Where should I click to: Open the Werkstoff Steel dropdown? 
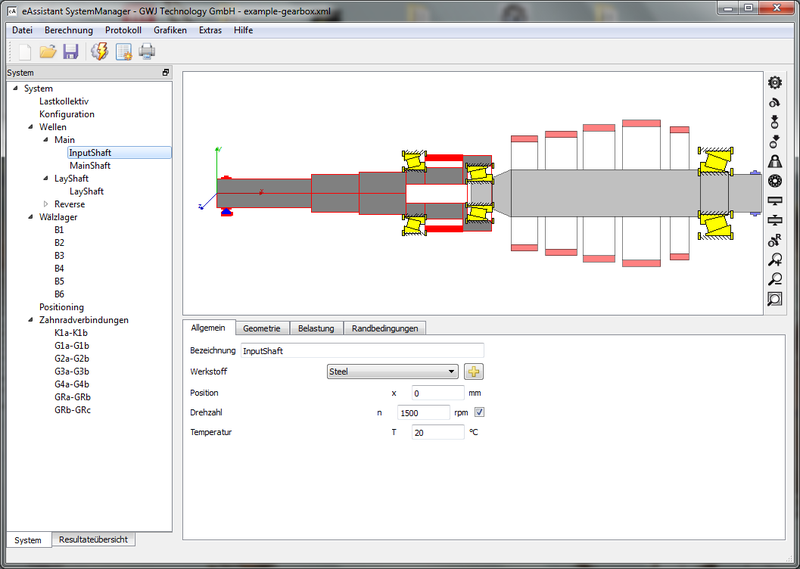click(x=393, y=371)
